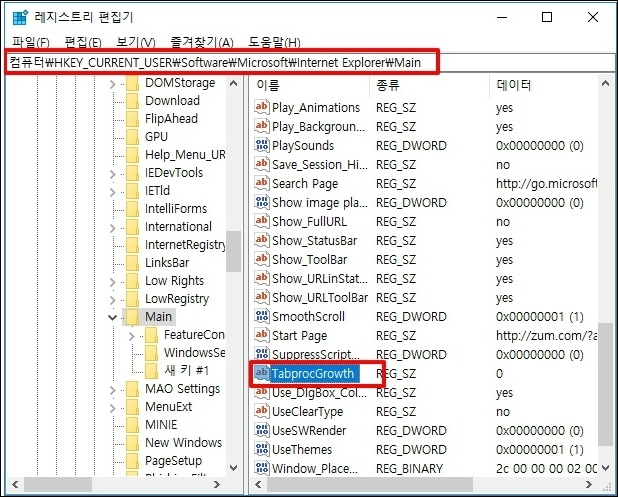Expand the Low Rights key
Image resolution: width=618 pixels, height=497 pixels.
coord(113,282)
